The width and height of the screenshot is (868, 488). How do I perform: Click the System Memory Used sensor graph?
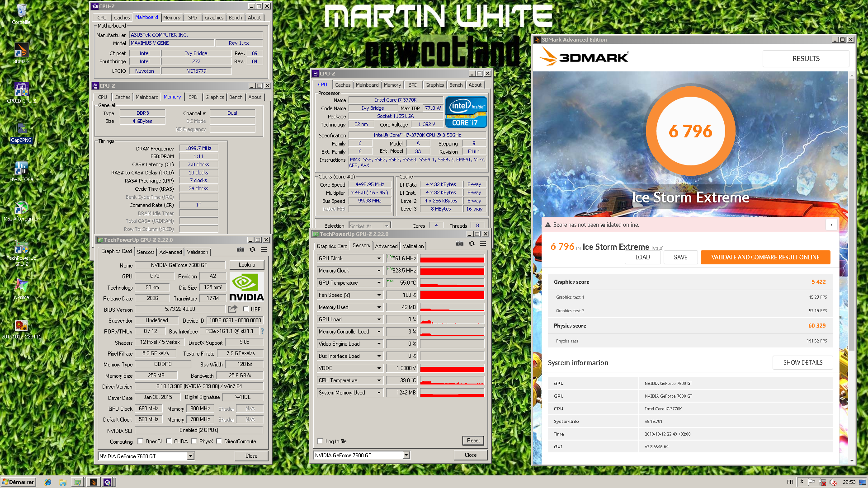452,393
